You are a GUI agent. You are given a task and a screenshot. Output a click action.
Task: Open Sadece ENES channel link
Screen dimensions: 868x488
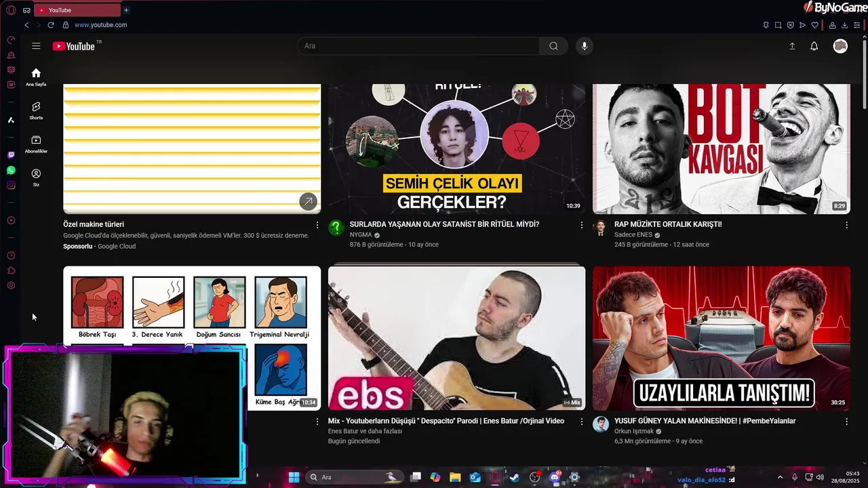pyautogui.click(x=633, y=235)
